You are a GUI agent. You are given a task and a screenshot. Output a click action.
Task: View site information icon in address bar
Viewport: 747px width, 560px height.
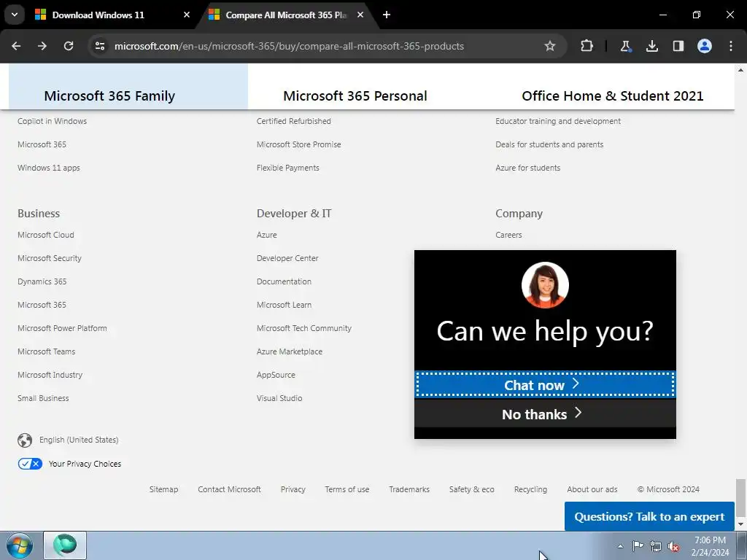tap(99, 46)
